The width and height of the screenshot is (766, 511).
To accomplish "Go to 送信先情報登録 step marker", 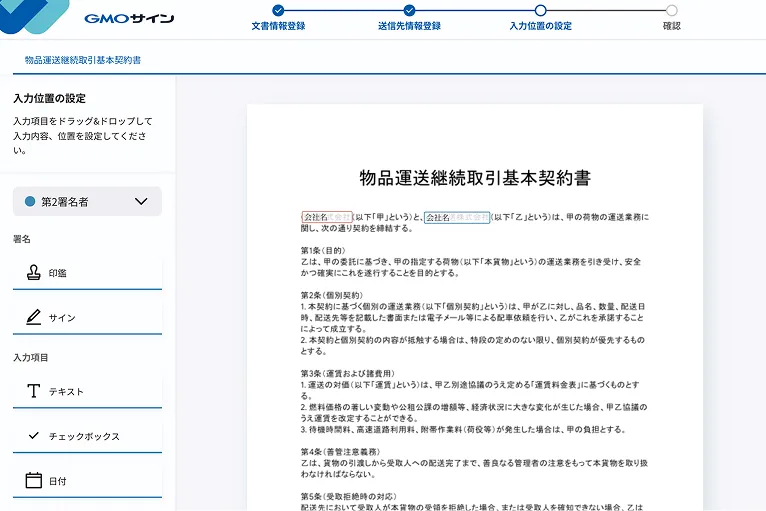I will pyautogui.click(x=409, y=10).
